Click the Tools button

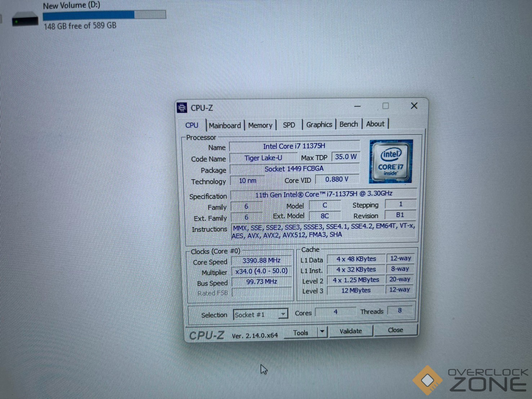[x=300, y=333]
